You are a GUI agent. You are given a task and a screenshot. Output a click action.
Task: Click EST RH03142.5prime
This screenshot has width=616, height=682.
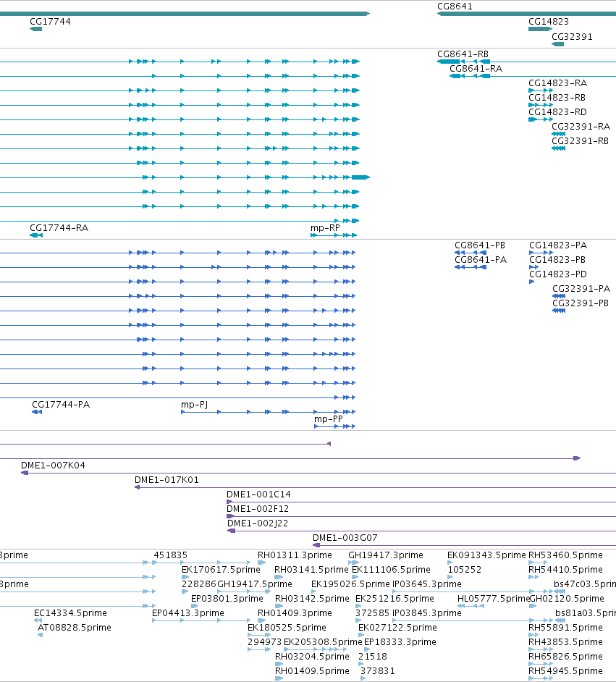pos(312,599)
